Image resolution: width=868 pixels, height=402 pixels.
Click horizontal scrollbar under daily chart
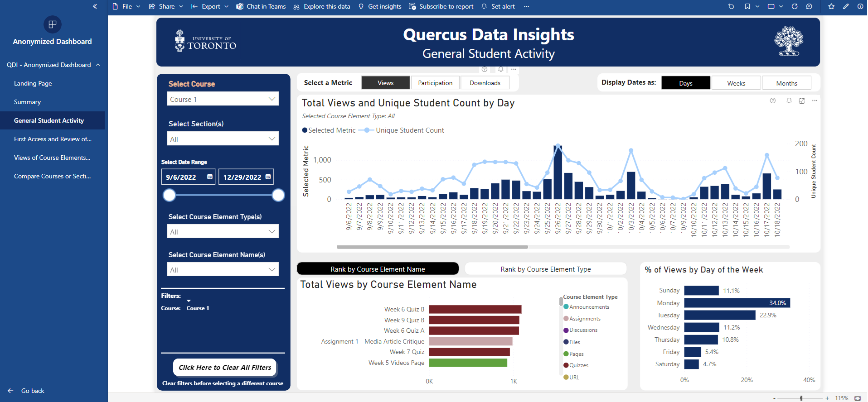point(432,247)
